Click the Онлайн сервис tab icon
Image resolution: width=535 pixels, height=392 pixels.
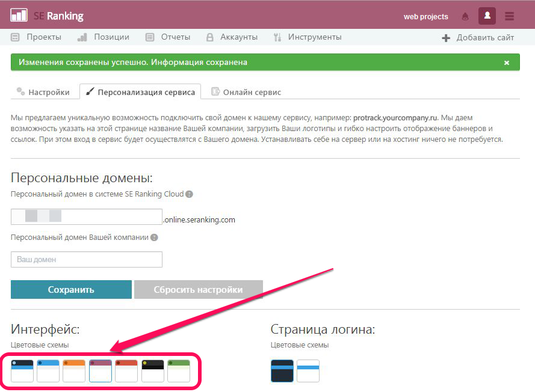tap(215, 91)
